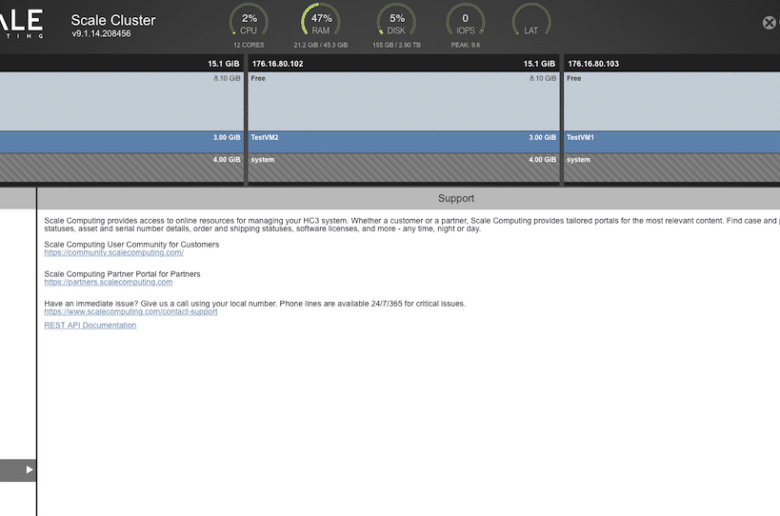The image size is (780, 516).
Task: Click the 12 CORES label
Action: click(x=249, y=45)
